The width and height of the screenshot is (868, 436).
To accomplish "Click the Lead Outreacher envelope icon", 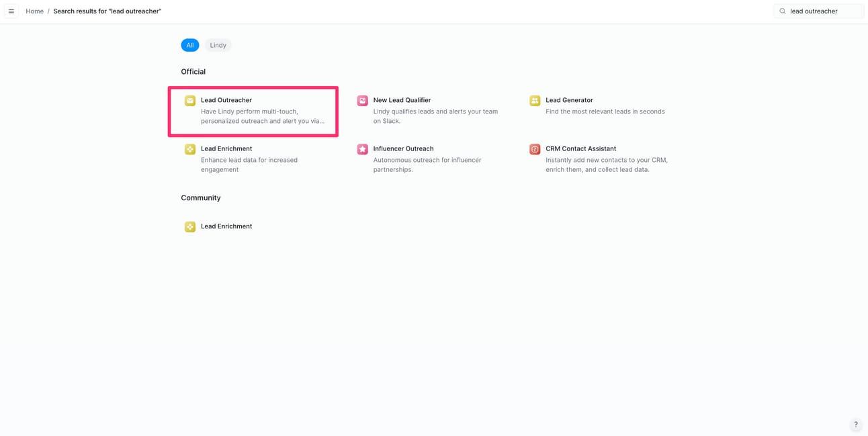I will tap(190, 101).
